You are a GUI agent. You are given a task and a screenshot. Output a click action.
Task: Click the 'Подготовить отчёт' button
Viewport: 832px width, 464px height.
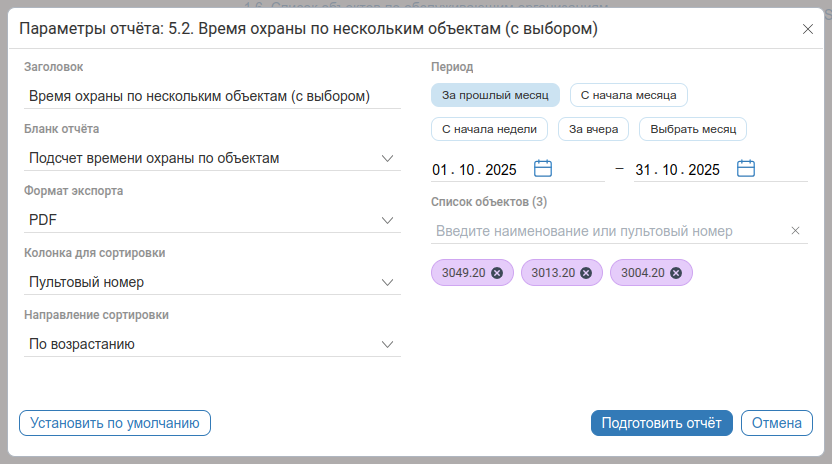click(661, 423)
